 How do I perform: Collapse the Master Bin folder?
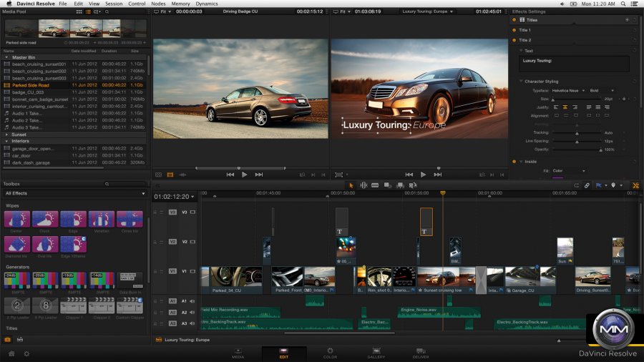click(x=6, y=57)
